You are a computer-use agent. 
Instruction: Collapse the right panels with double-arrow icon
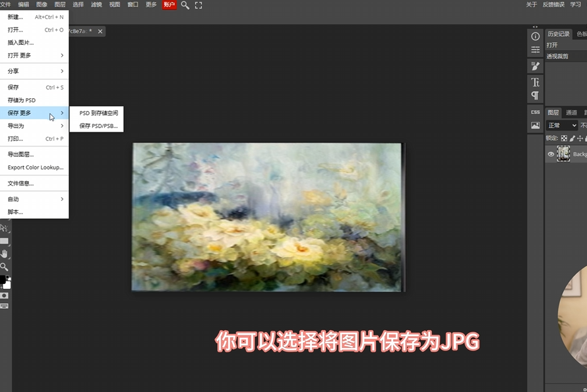(x=535, y=27)
